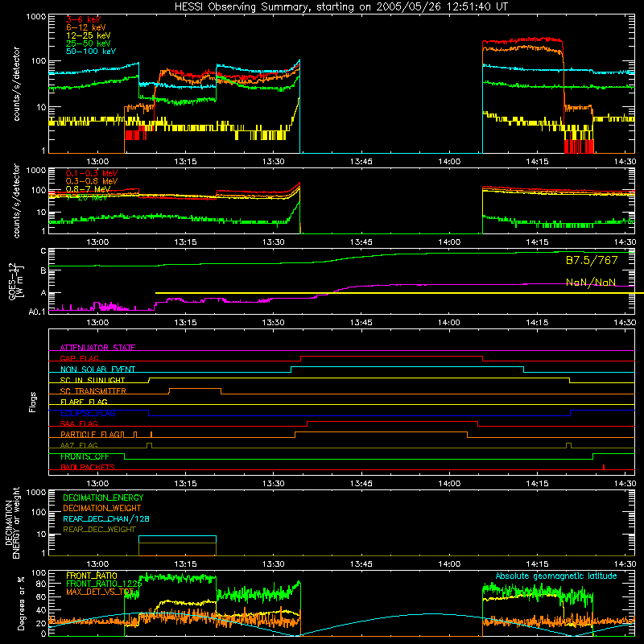Select the BAD_PACKETS label
This screenshot has height=644, width=644.
tap(88, 467)
